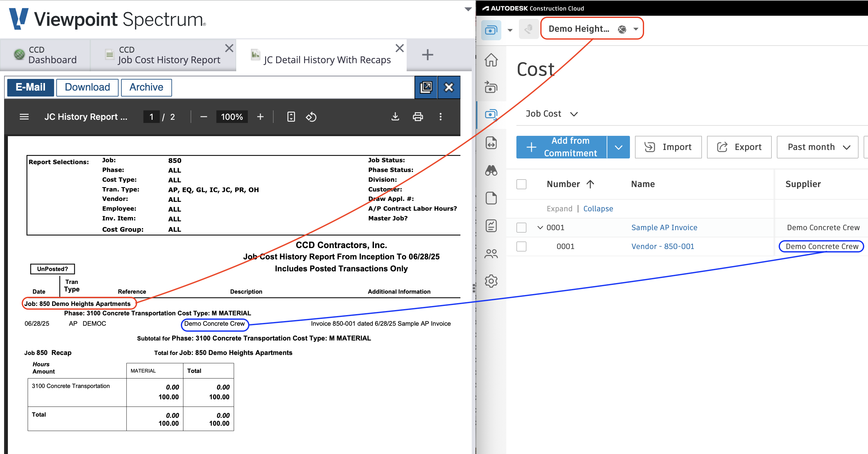The height and width of the screenshot is (454, 868).
Task: Click the Expand link
Action: [559, 209]
